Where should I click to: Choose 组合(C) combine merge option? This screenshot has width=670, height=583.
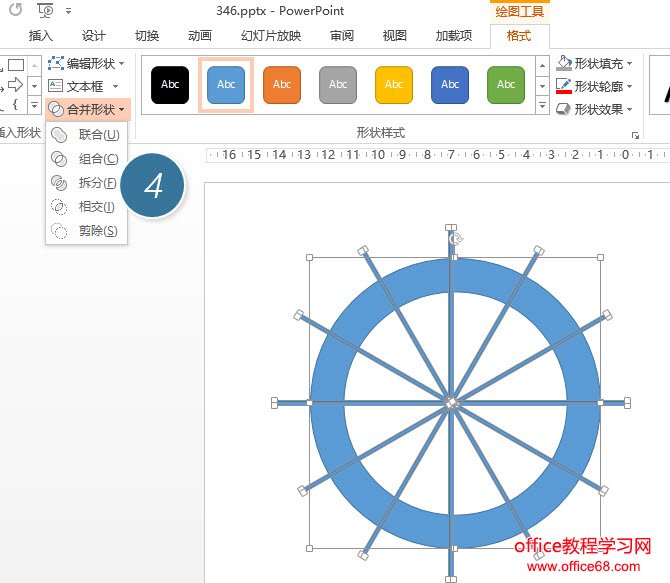(x=86, y=159)
